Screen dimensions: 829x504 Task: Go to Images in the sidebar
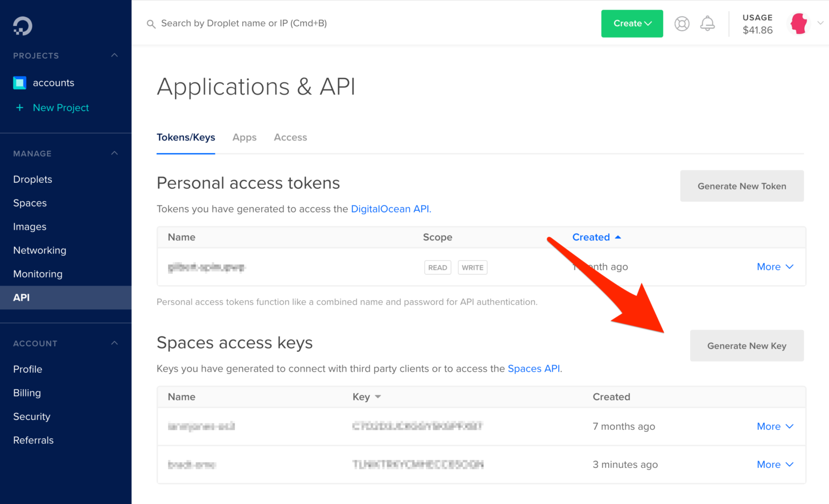30,227
